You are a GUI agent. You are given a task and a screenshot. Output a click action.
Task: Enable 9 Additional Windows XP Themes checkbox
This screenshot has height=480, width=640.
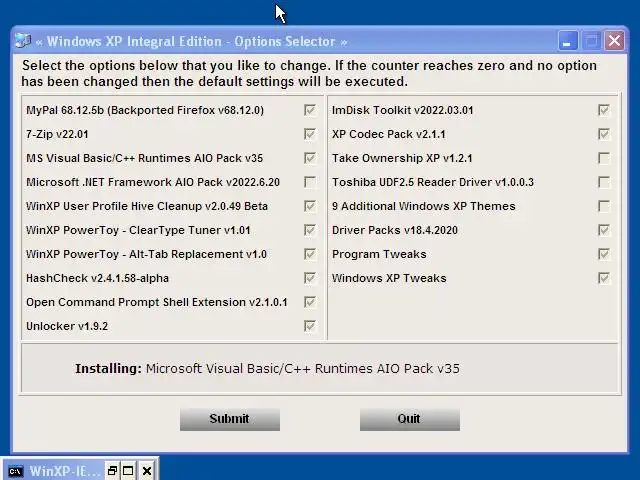click(604, 206)
